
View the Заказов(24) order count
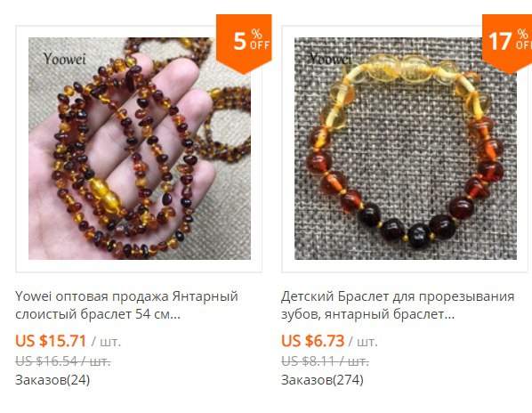click(52, 380)
